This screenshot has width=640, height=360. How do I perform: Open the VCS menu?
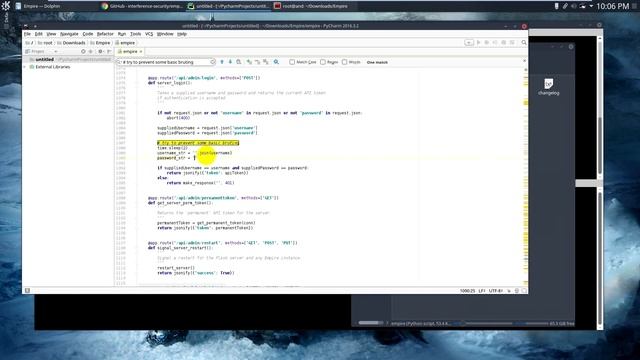[149, 34]
